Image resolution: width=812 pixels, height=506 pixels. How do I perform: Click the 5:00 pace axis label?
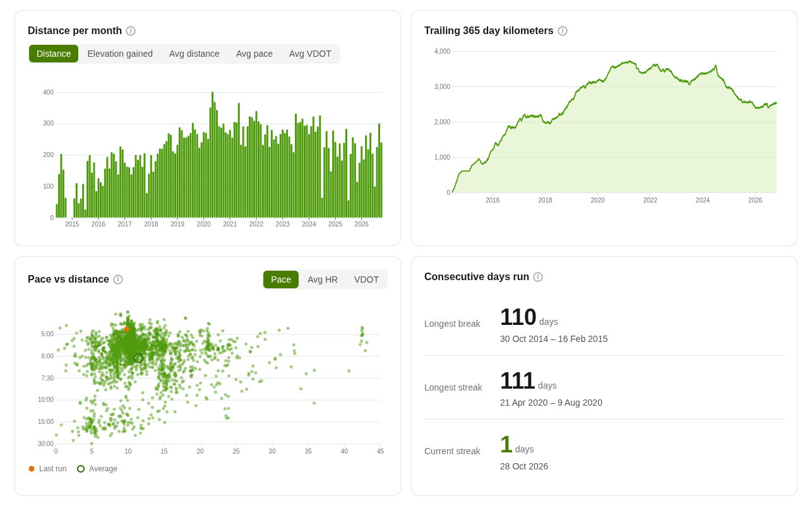click(x=47, y=334)
